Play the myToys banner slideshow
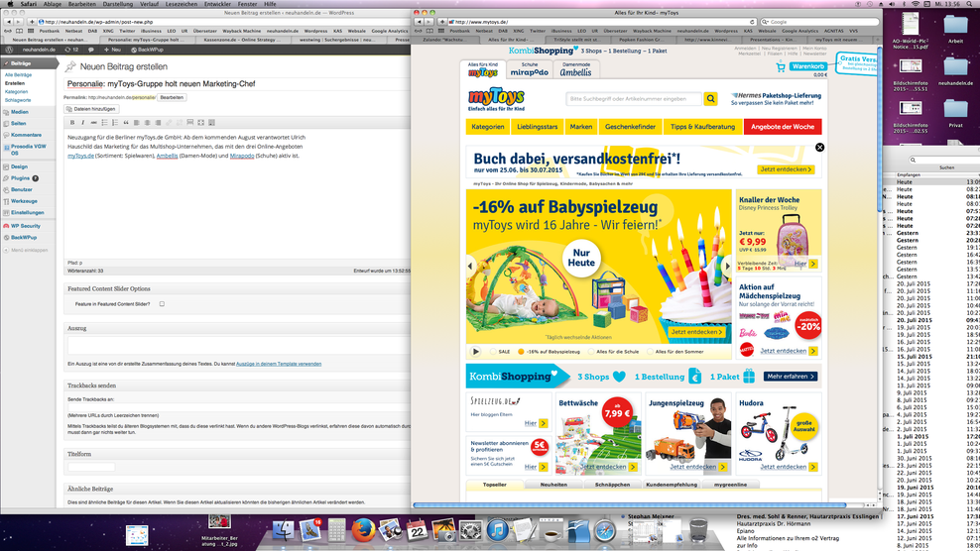This screenshot has width=980, height=551. tap(476, 352)
